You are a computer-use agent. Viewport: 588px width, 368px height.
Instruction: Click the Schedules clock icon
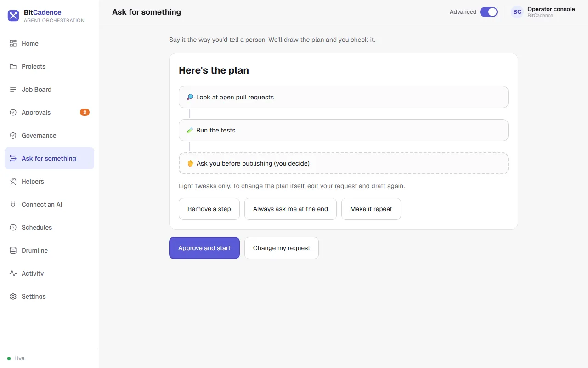pos(13,227)
